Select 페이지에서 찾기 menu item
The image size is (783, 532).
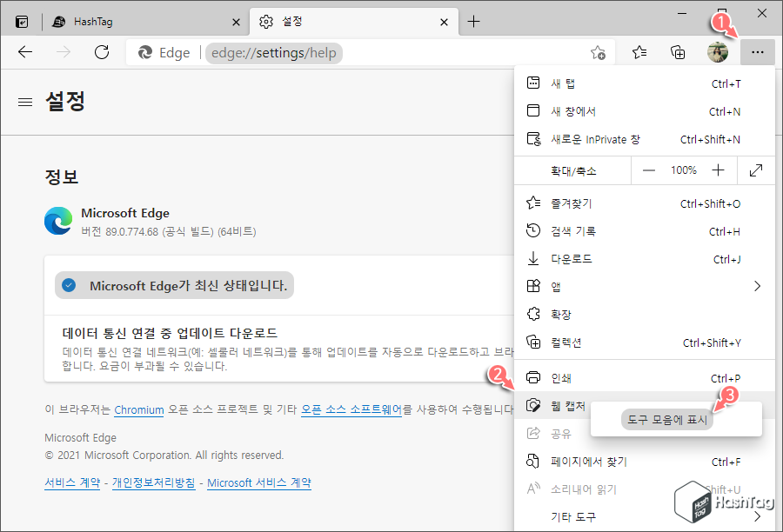pos(644,462)
